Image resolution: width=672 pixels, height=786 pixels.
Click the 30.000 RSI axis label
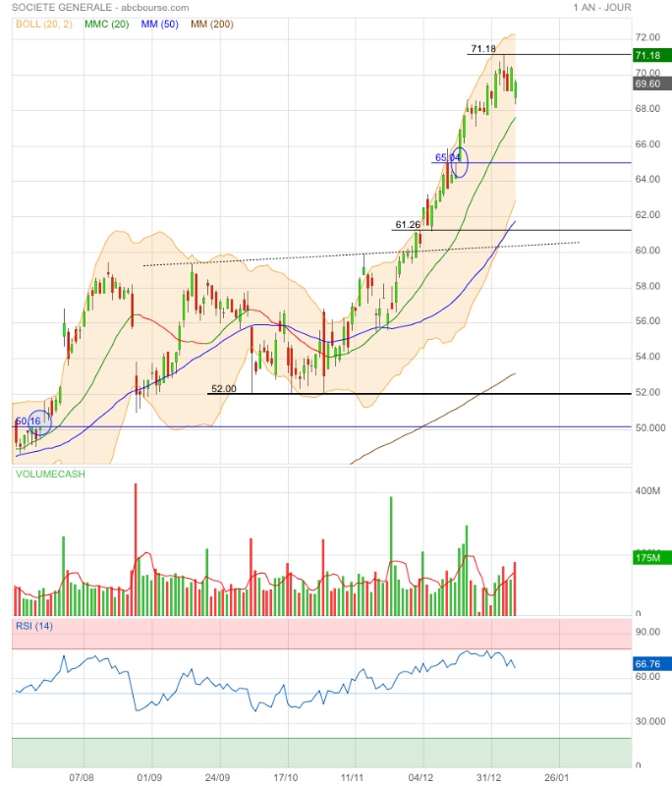[x=650, y=721]
